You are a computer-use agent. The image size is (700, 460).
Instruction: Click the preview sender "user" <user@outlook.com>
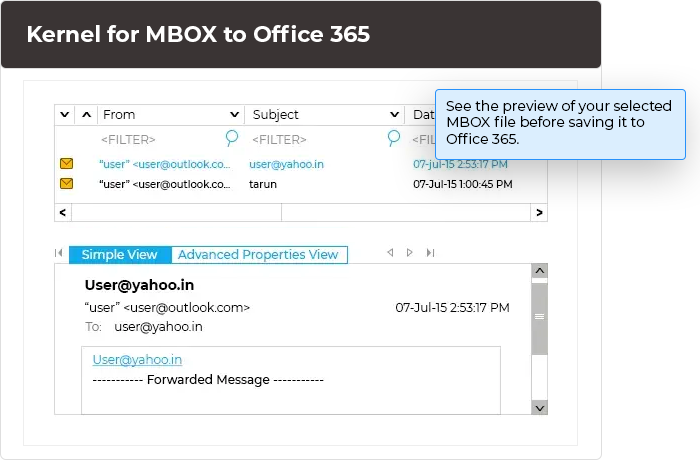167,308
